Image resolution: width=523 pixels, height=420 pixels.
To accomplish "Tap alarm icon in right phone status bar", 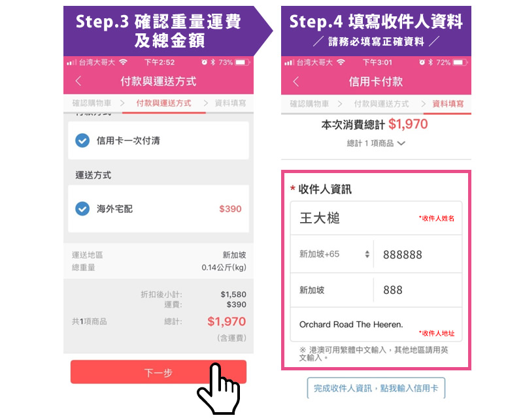I will [422, 62].
